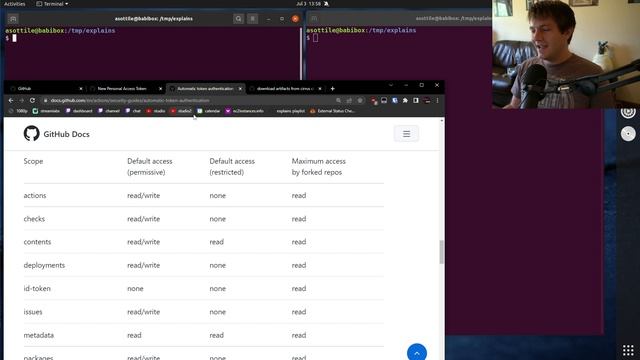
Task: Click 'none' in id-token permissive column
Action: 135,289
